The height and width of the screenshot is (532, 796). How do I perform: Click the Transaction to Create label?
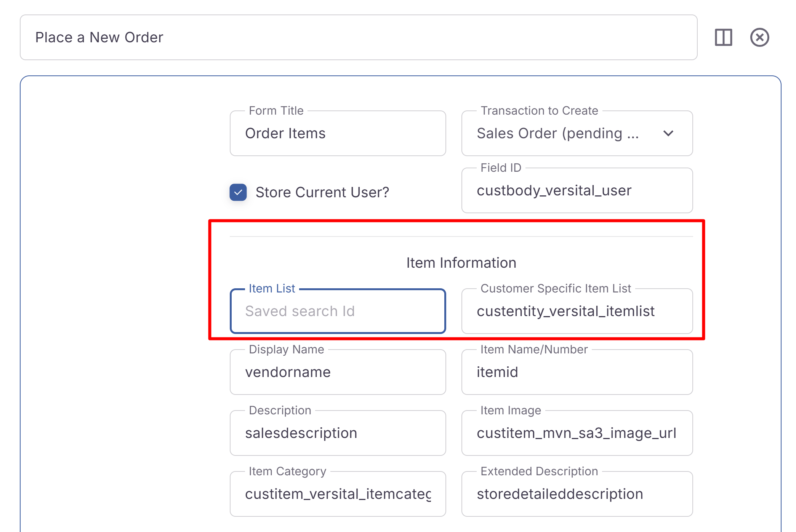[539, 111]
